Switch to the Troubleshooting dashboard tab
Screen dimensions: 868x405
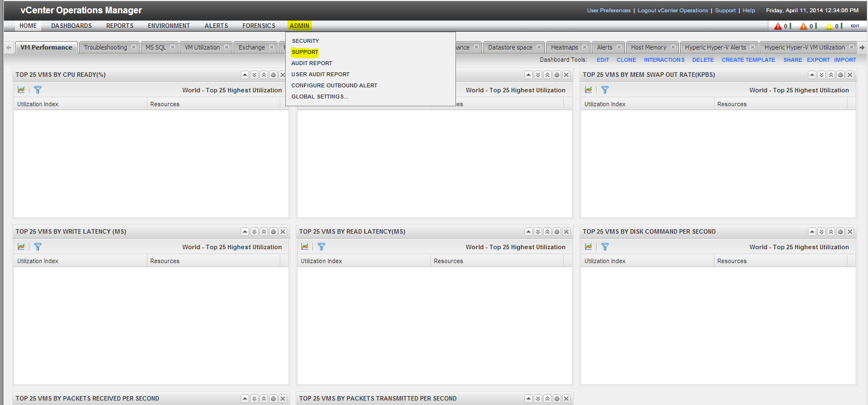106,47
